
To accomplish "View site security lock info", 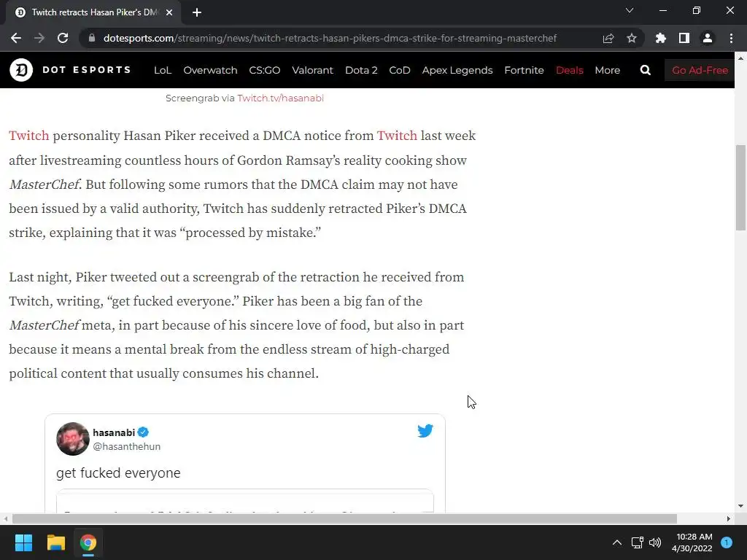I will (x=92, y=38).
